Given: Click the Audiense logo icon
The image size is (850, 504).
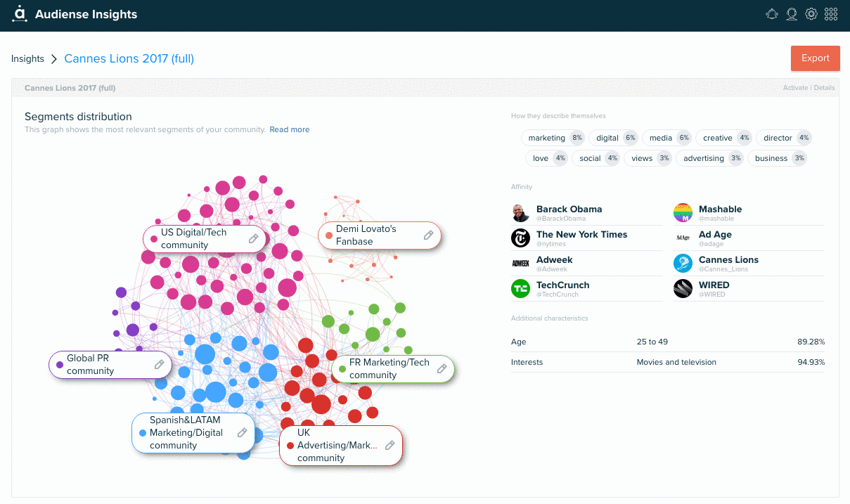Looking at the screenshot, I should click(x=19, y=14).
